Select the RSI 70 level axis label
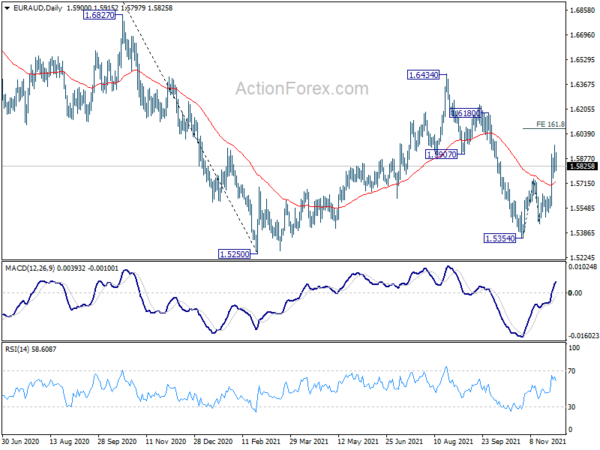The image size is (600, 450). (x=572, y=371)
